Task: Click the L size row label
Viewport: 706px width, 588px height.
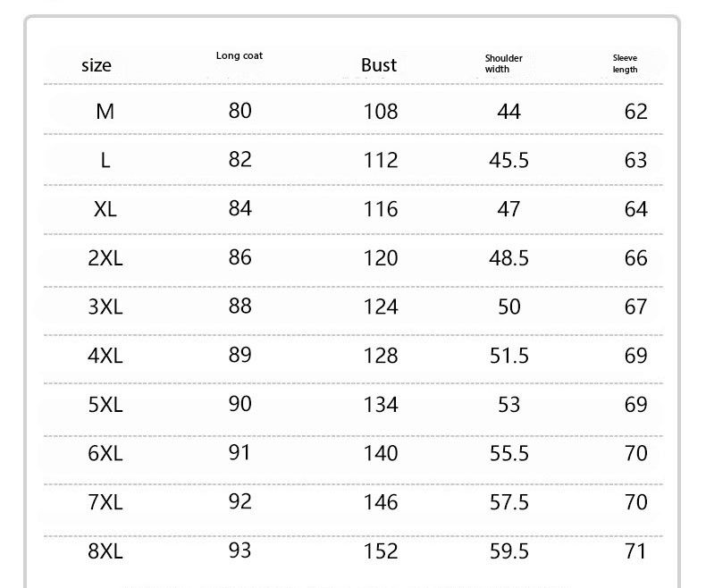Action: click(x=105, y=161)
